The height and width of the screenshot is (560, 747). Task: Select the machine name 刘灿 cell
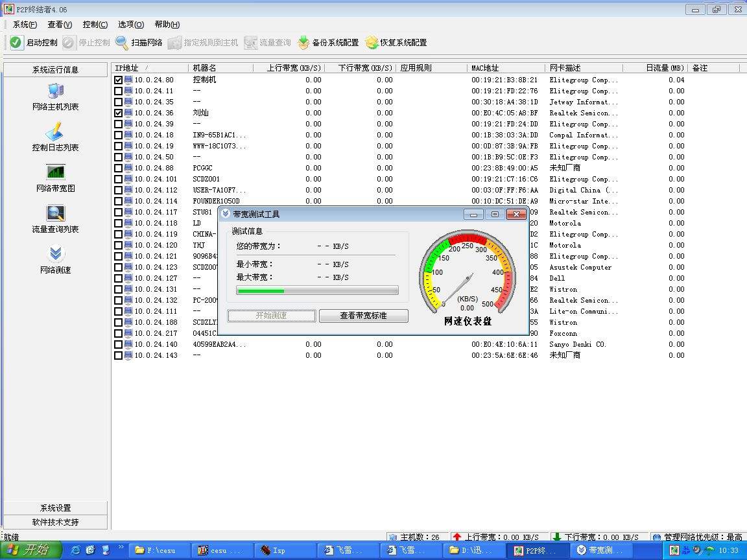(x=200, y=113)
